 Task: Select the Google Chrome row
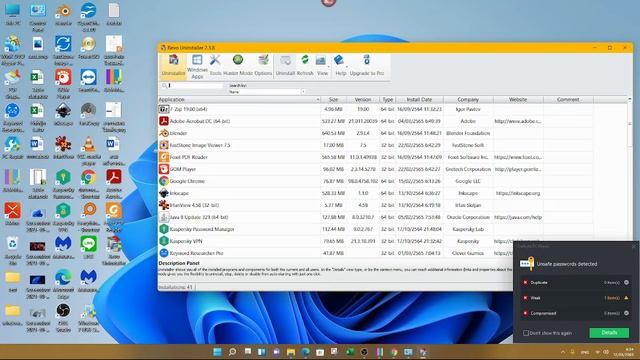pyautogui.click(x=376, y=181)
